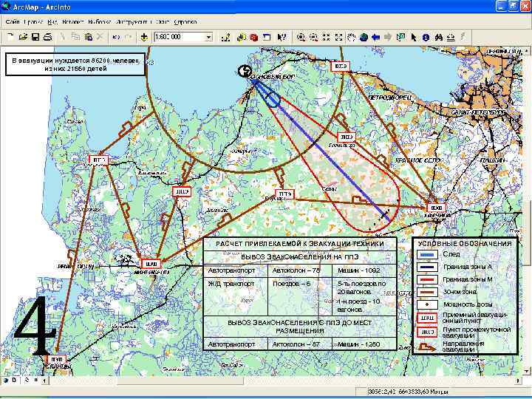Refresh the map view button

27,381
